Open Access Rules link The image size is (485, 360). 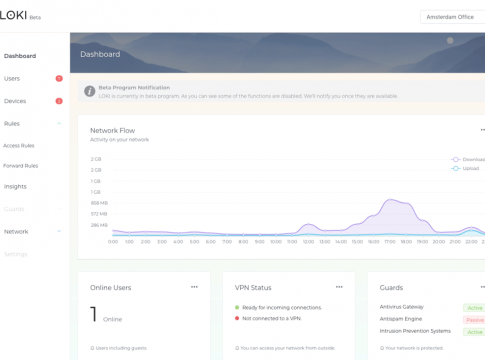point(19,146)
